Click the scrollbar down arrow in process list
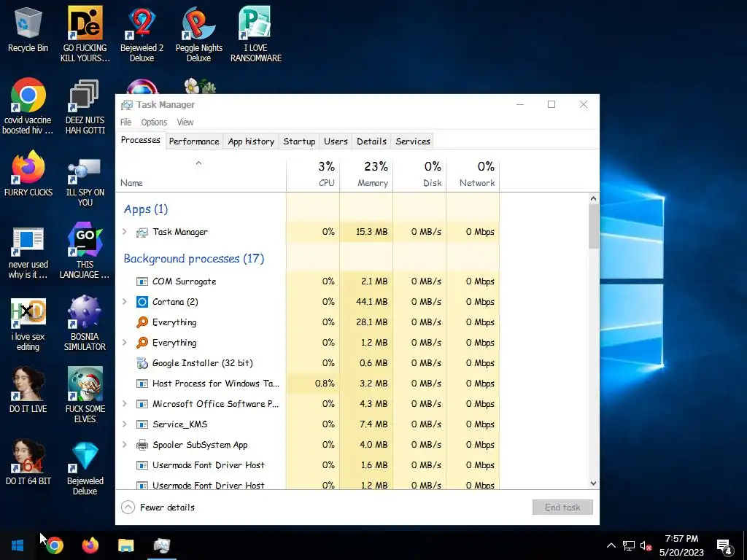Viewport: 747px width, 560px height. click(593, 483)
